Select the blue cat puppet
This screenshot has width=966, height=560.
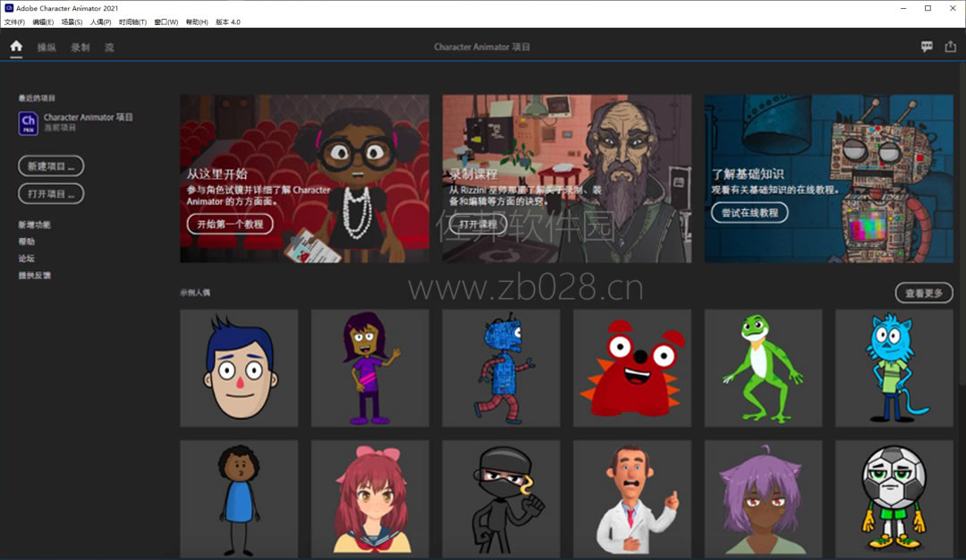point(894,368)
